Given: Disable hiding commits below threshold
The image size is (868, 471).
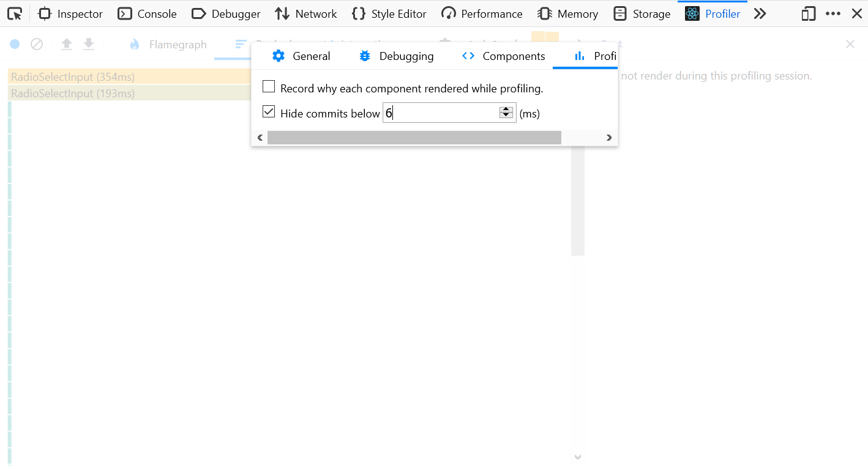Looking at the screenshot, I should tap(268, 111).
